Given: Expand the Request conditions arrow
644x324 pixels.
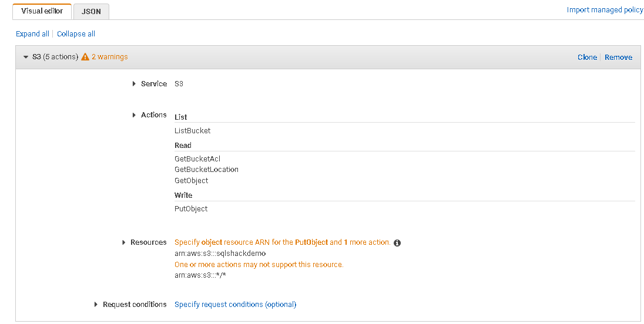Looking at the screenshot, I should [x=96, y=305].
